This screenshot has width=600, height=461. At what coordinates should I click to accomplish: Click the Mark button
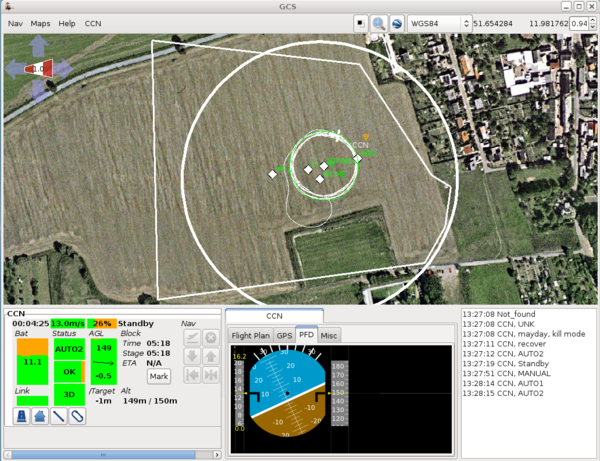(159, 376)
